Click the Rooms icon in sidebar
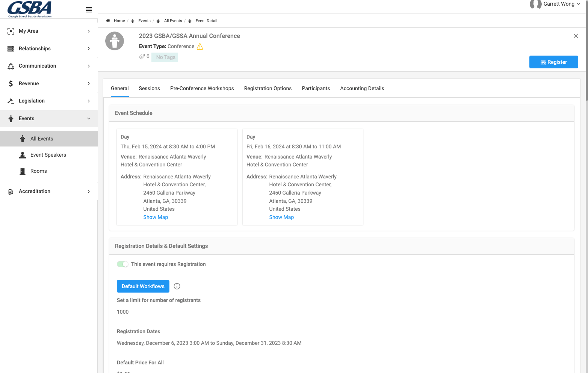This screenshot has width=588, height=373. point(23,171)
